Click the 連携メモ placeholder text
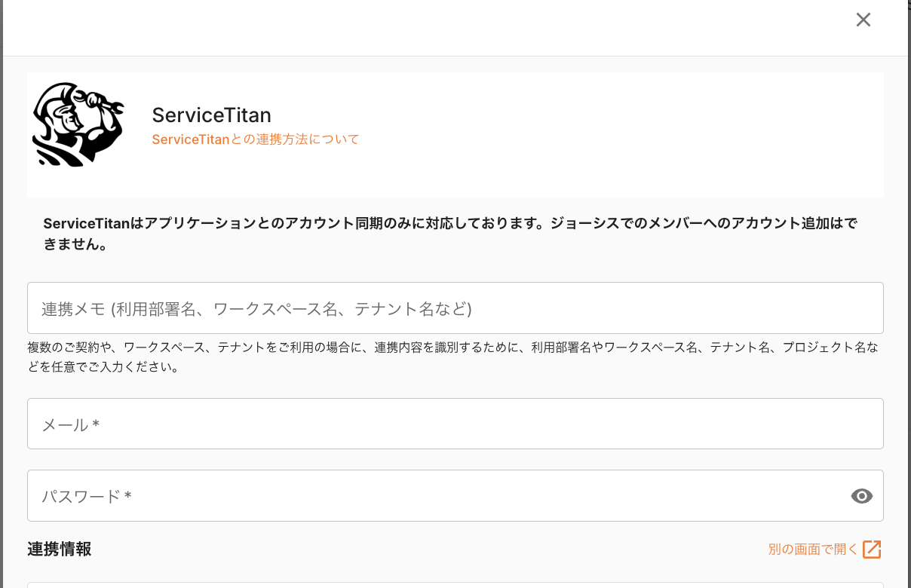The width and height of the screenshot is (911, 588). coord(256,308)
